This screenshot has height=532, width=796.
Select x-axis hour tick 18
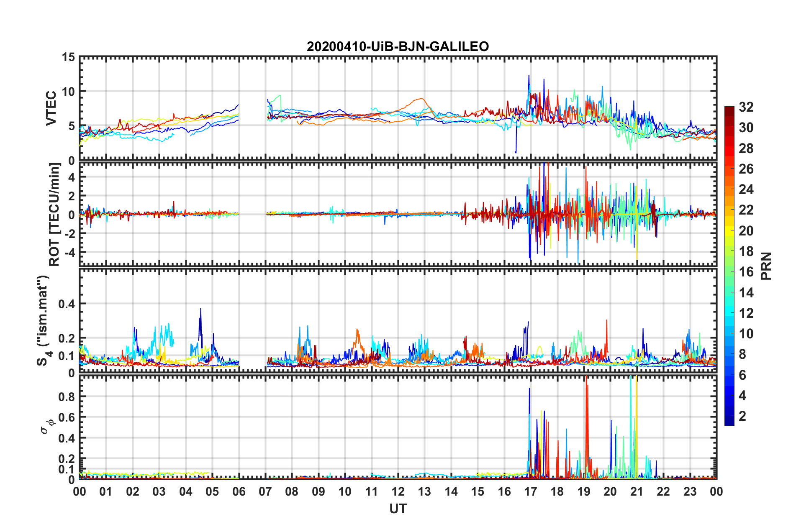(x=557, y=491)
